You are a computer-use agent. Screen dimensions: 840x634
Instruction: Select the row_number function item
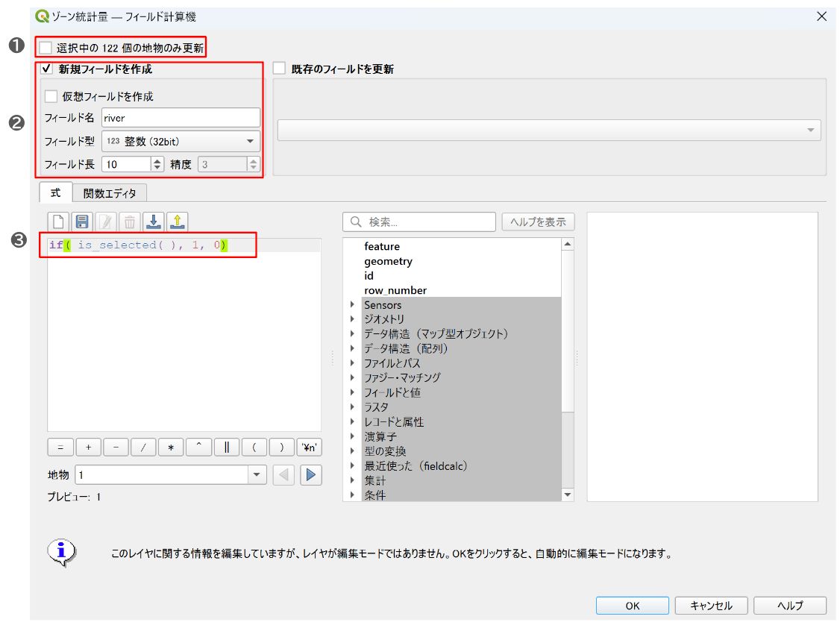point(395,290)
